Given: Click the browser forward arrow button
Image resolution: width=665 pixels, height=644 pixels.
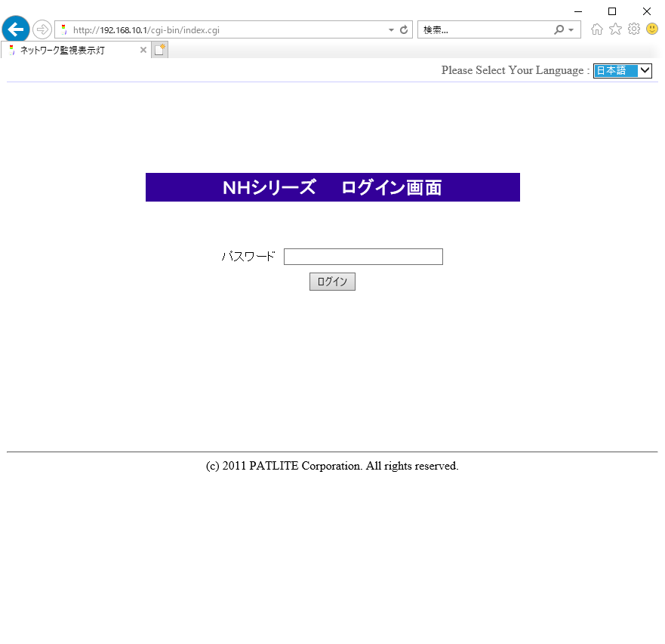Looking at the screenshot, I should tap(42, 29).
